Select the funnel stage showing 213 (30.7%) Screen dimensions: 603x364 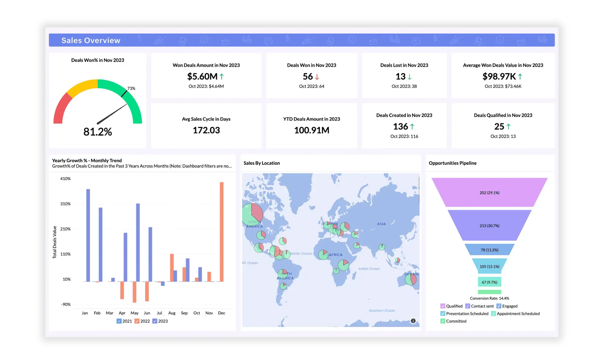[489, 225]
